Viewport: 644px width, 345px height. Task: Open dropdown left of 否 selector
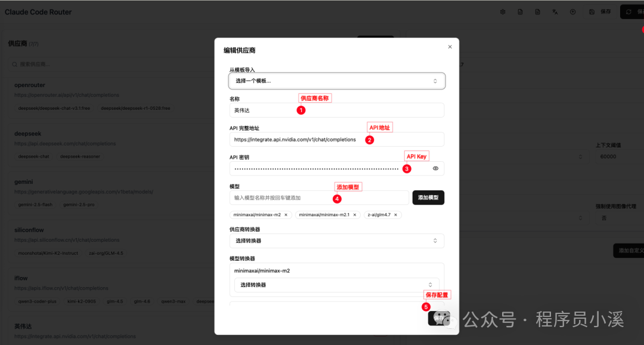[580, 218]
